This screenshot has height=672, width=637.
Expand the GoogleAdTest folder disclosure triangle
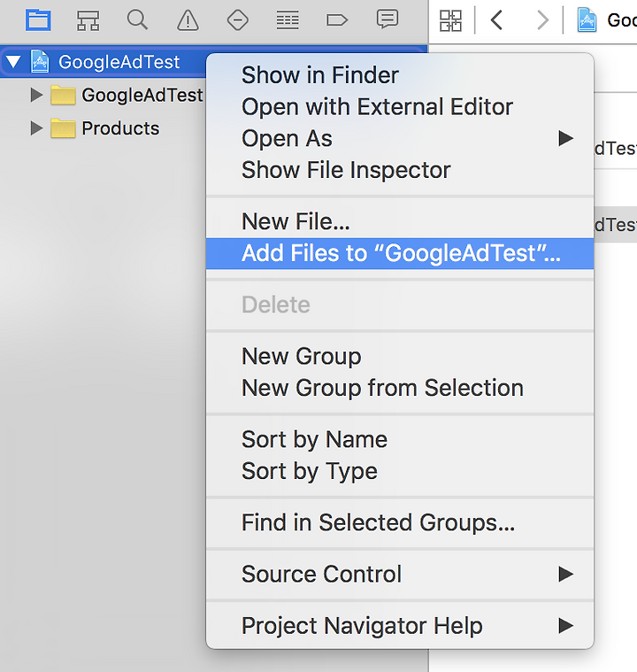point(36,95)
